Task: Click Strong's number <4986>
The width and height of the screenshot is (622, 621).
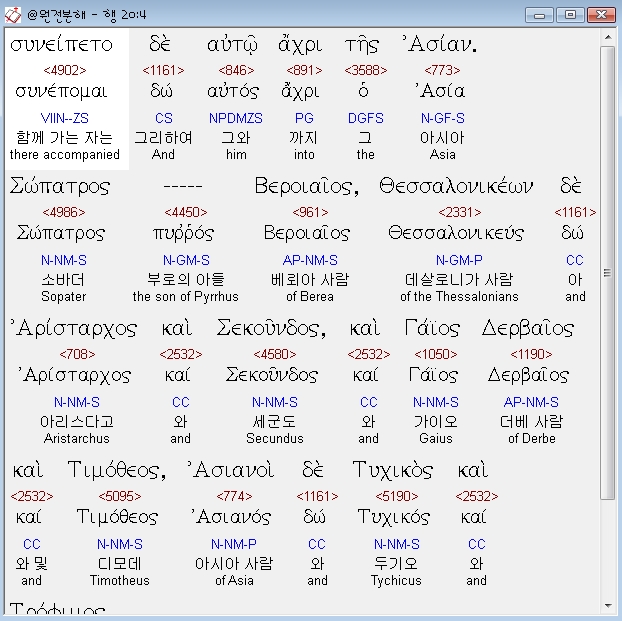Action: (64, 212)
